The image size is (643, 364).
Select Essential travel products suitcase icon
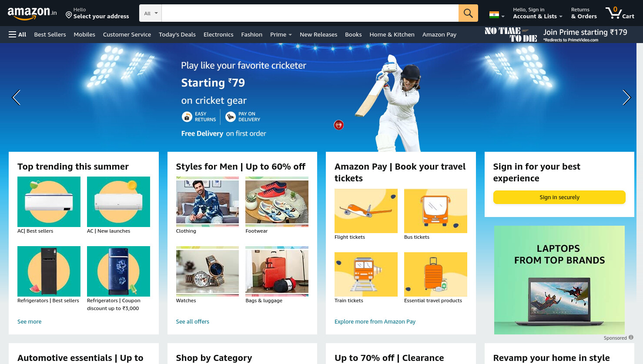coord(435,274)
